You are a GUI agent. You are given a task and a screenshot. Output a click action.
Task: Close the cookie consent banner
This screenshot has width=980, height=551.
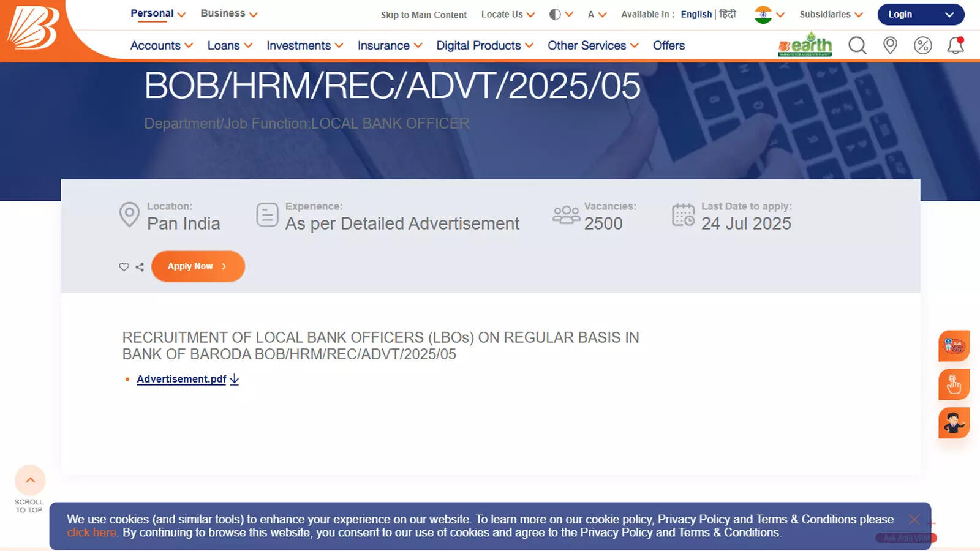pos(914,519)
